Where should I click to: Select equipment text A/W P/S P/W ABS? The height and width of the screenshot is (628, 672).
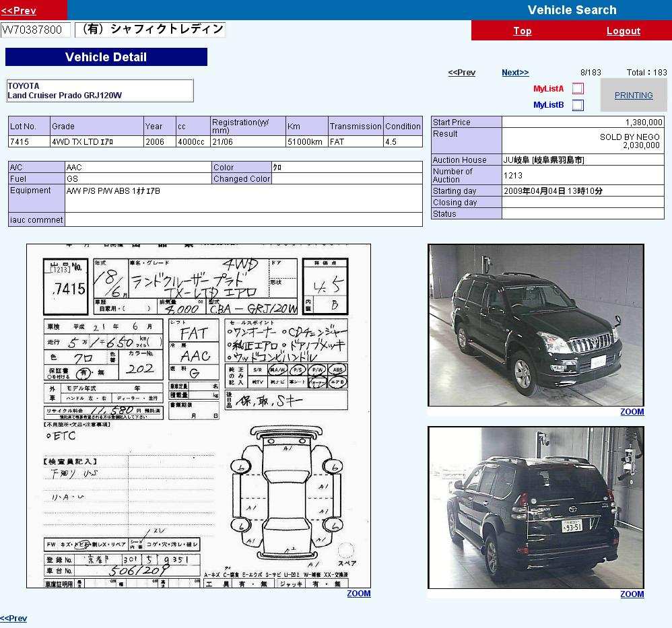113,191
